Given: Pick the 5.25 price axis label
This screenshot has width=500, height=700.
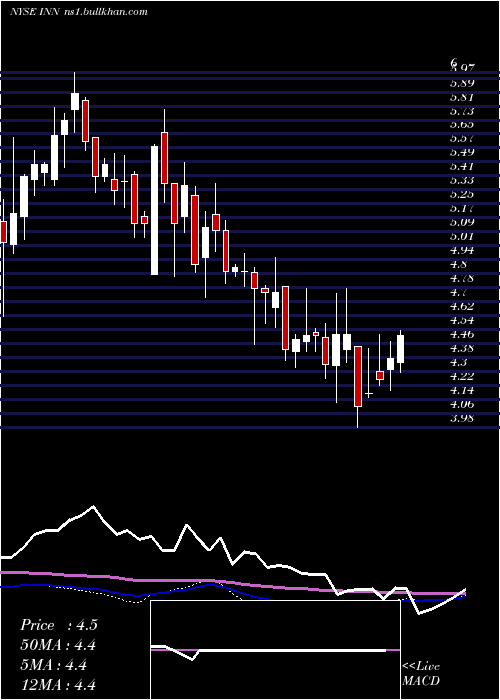Looking at the screenshot, I should [x=462, y=195].
